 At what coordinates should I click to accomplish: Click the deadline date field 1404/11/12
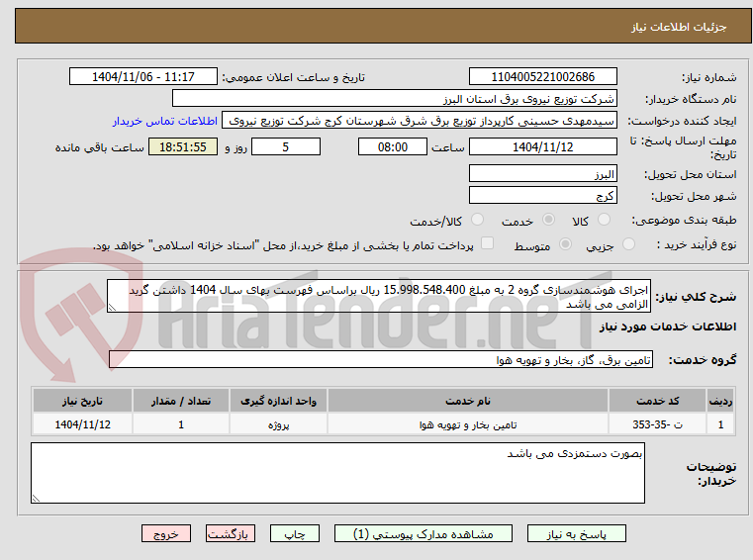(x=542, y=147)
